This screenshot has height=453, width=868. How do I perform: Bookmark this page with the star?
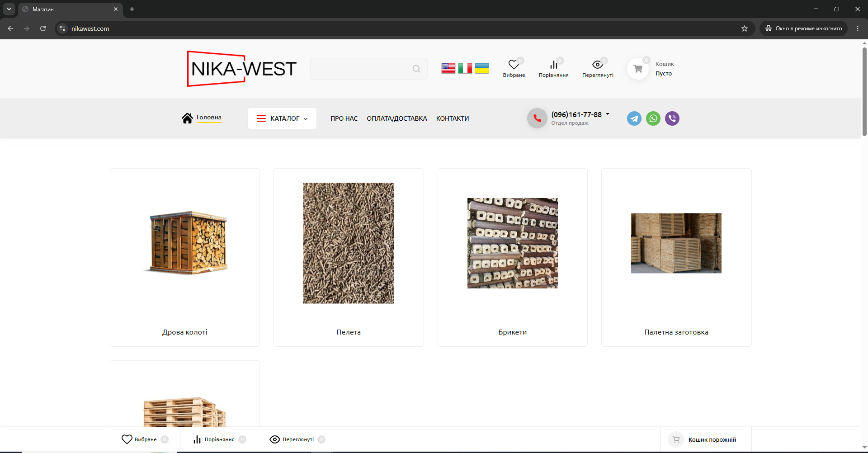click(x=745, y=28)
